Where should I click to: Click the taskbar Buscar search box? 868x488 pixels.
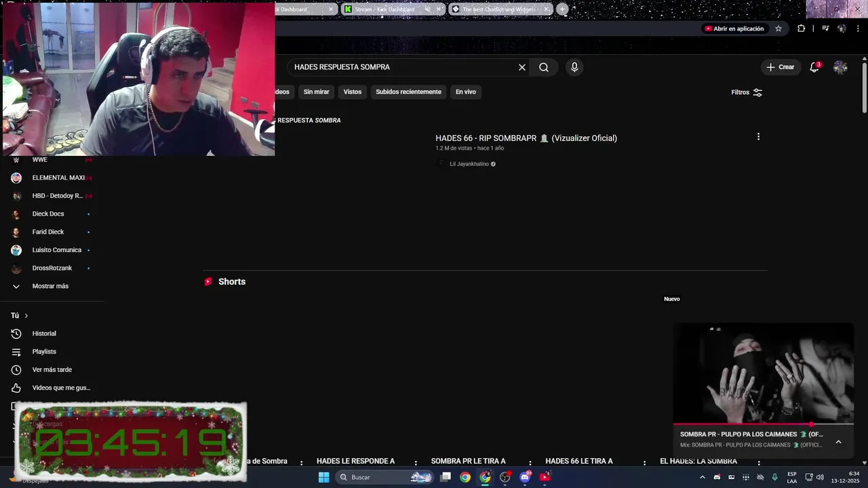(384, 477)
